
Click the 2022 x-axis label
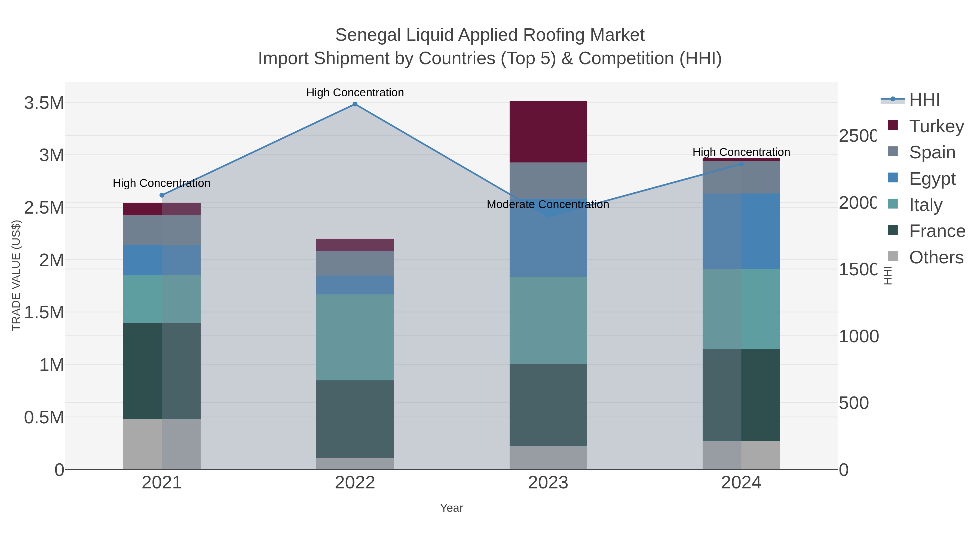pyautogui.click(x=355, y=483)
